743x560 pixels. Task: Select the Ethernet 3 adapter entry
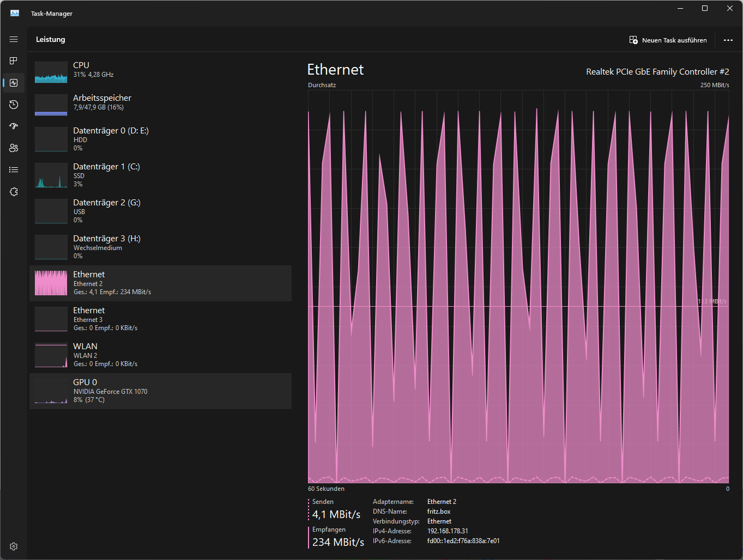(x=160, y=319)
